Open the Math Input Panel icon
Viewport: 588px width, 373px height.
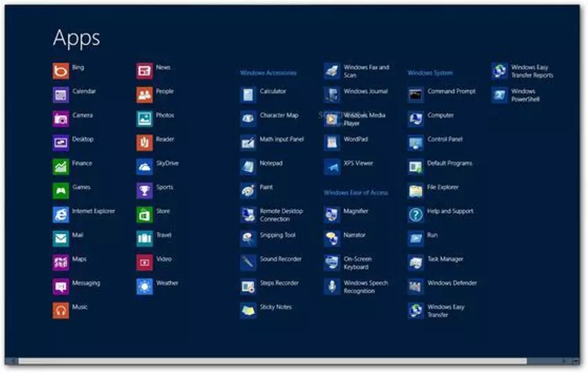click(248, 143)
